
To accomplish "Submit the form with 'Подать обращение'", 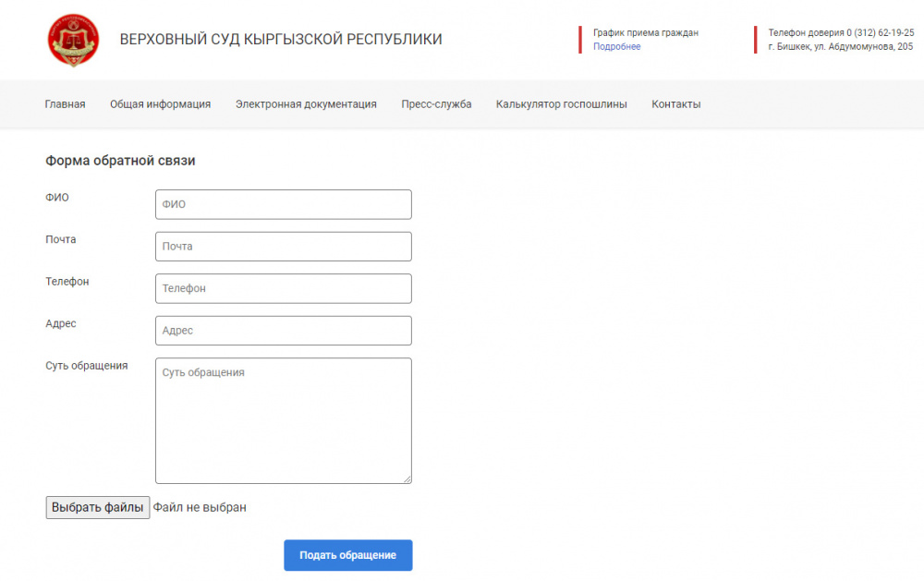I will pos(347,555).
